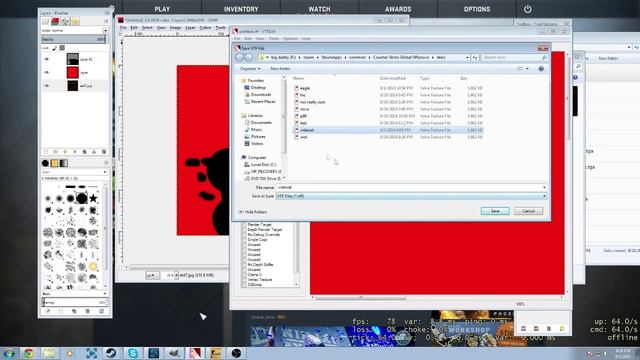Toggle visibility of ak47.jpg layer
This screenshot has width=640, height=360.
(47, 86)
